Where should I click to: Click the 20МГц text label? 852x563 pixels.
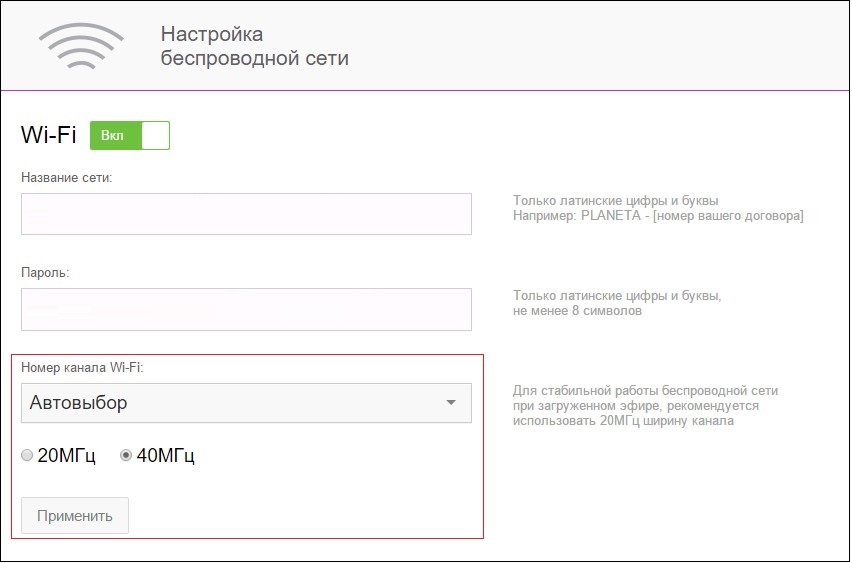point(66,456)
